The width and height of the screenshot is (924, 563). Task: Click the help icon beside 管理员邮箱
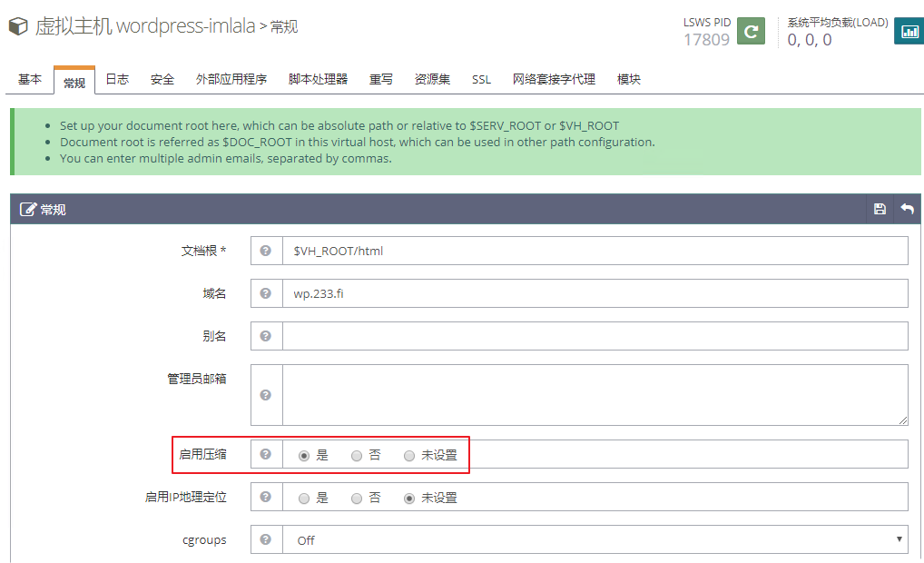266,394
